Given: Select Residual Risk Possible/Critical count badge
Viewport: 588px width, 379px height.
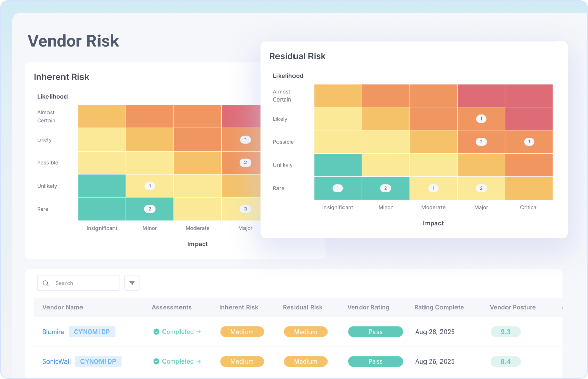Looking at the screenshot, I should tap(528, 142).
